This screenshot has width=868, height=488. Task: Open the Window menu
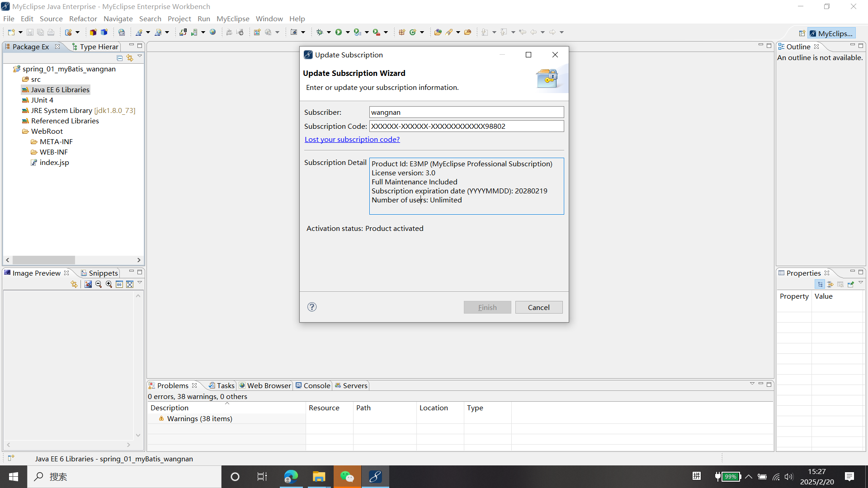(269, 19)
